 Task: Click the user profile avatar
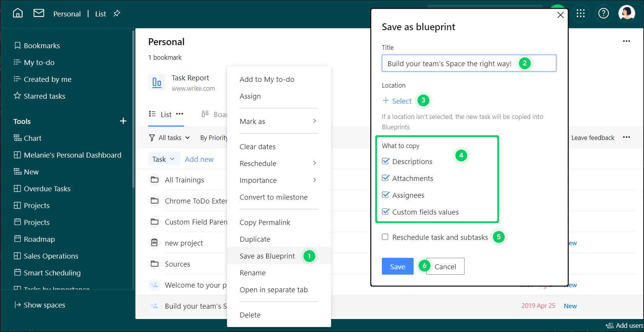click(626, 13)
